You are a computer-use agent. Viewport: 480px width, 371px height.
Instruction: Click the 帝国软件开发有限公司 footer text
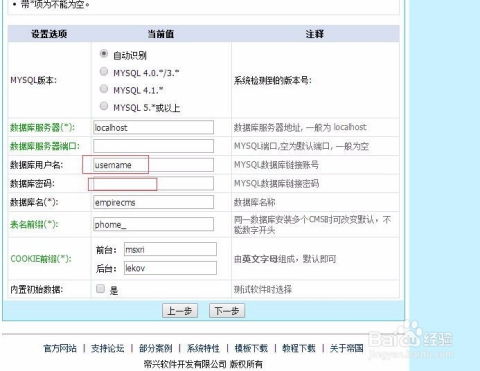185,364
